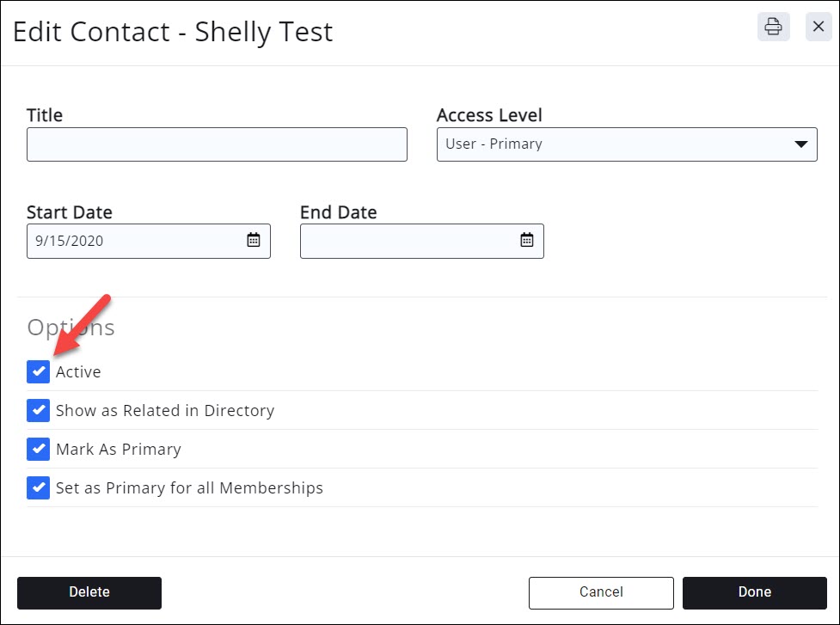Click the Access Level field label
840x625 pixels.
tap(489, 115)
